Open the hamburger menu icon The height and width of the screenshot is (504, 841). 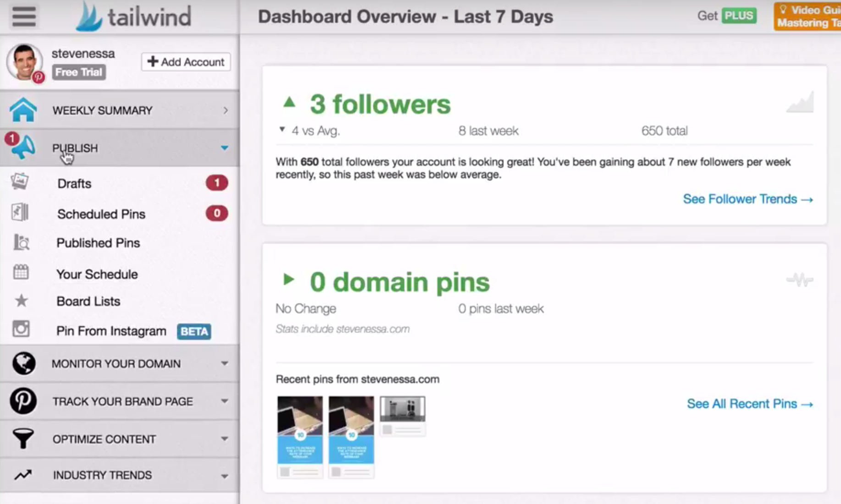click(x=24, y=16)
